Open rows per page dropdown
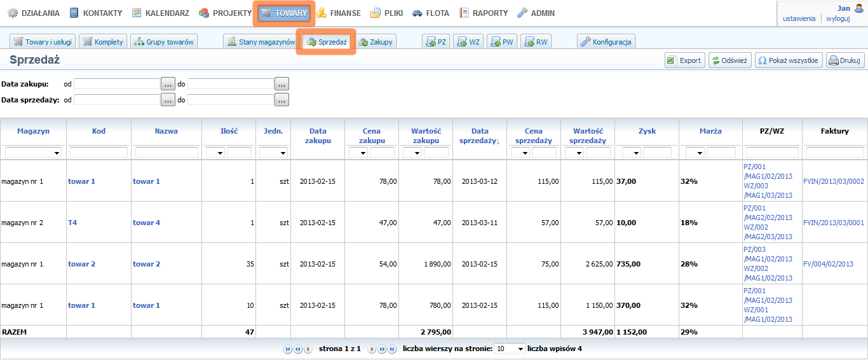Screen dimensions: 868x360 point(511,349)
